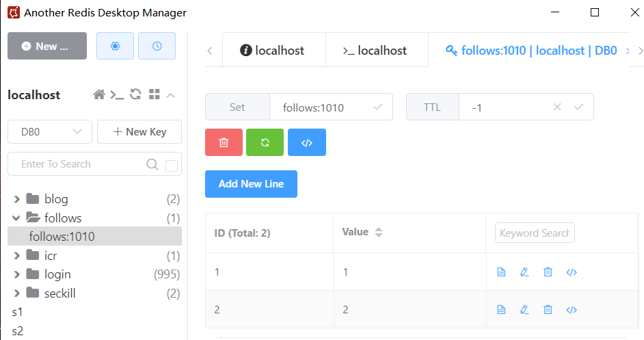
Task: Open the console icon in the sidebar header
Action: (118, 95)
